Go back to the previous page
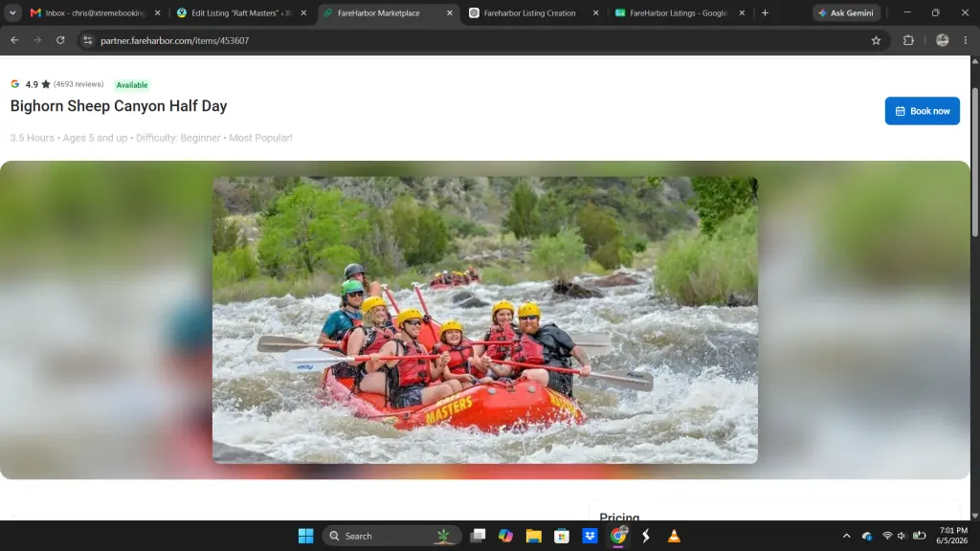 [x=14, y=40]
